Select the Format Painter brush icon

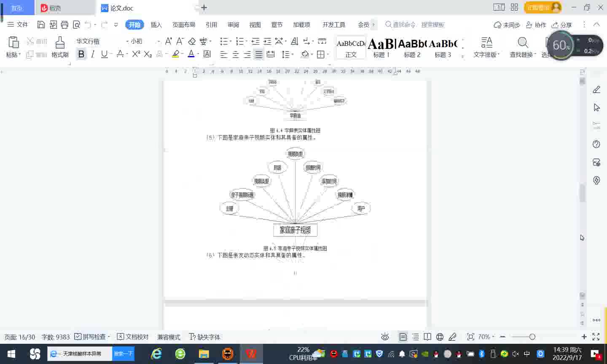[60, 42]
